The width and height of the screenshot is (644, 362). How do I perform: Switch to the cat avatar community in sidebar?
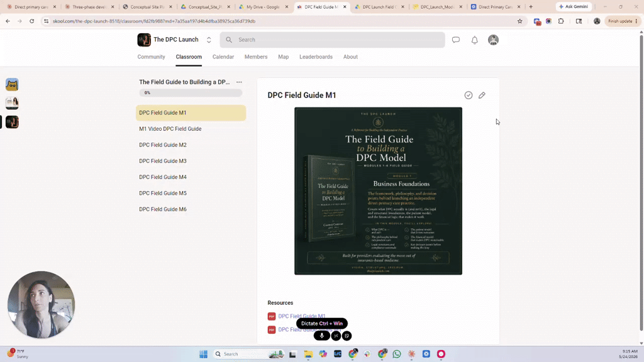pyautogui.click(x=12, y=85)
